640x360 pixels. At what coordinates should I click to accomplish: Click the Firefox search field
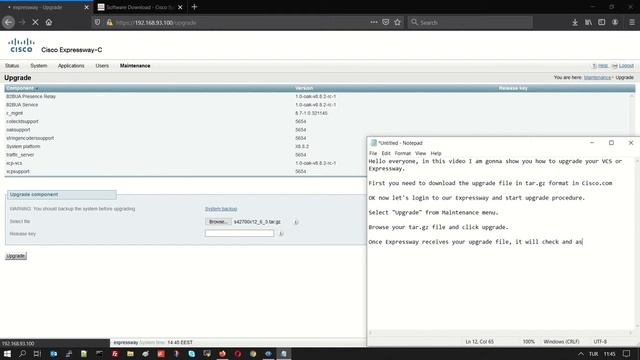pos(470,22)
